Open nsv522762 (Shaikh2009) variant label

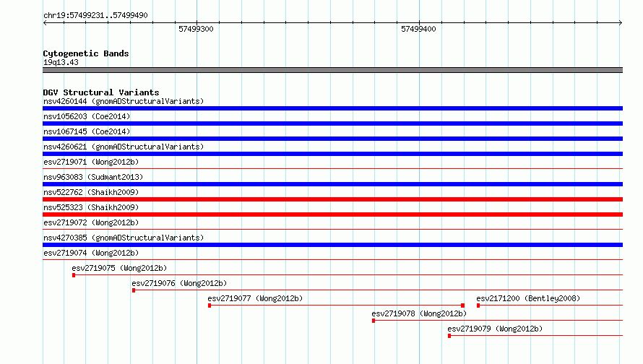tap(91, 192)
